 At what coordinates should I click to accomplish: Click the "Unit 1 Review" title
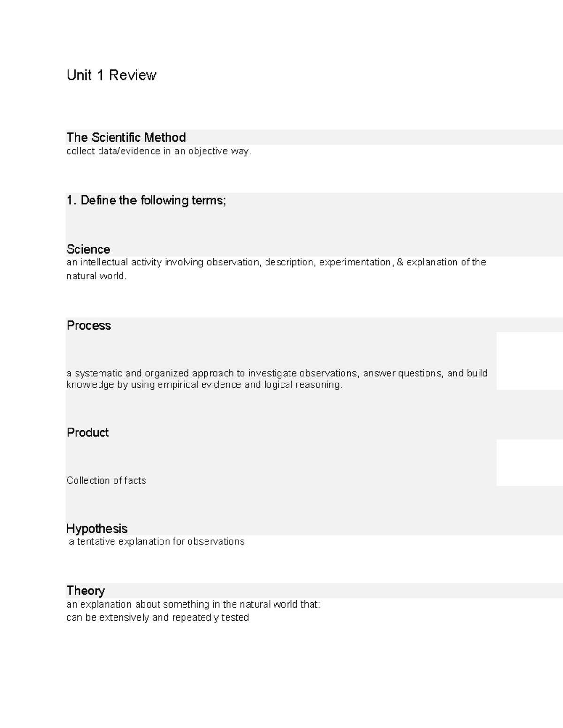(x=111, y=75)
